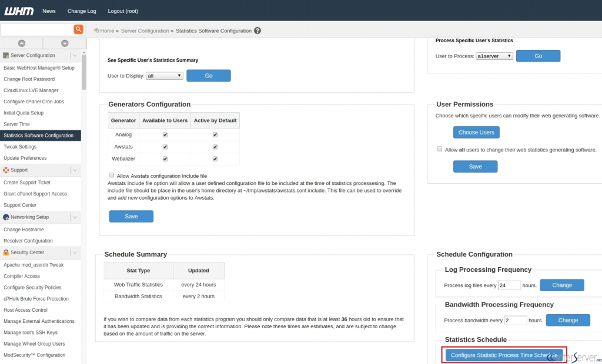
Task: Click the process log files hours field
Action: [509, 285]
